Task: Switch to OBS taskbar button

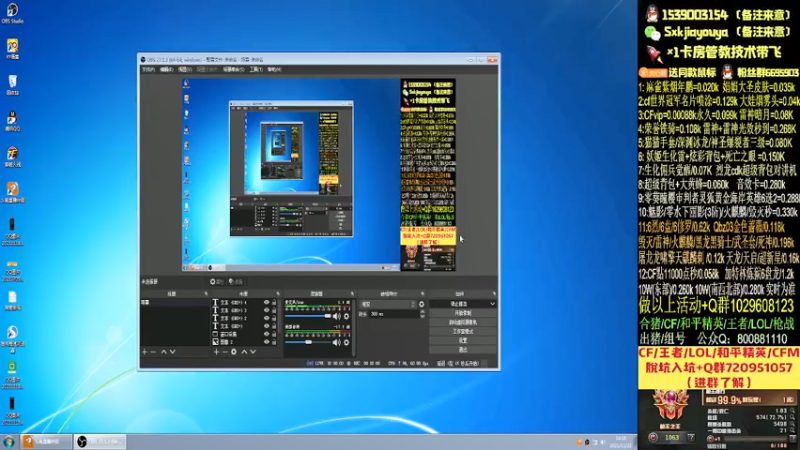Action: 100,441
